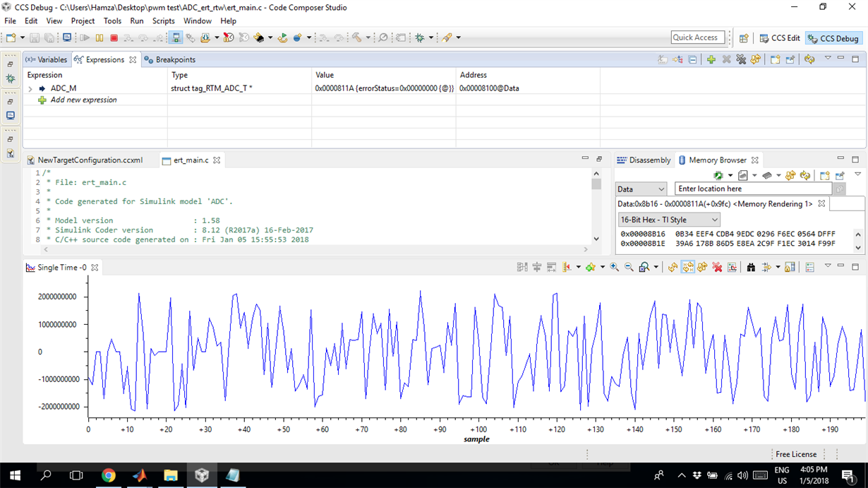Click the Resume debug icon
868x488 pixels.
(86, 37)
